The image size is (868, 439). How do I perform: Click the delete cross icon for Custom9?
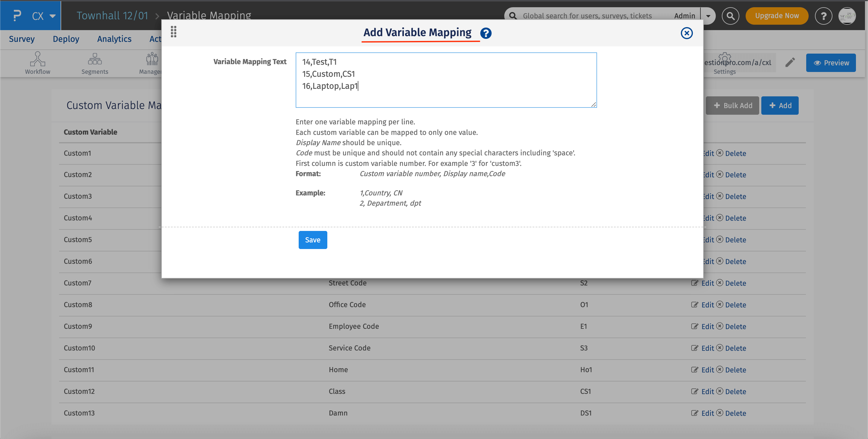[x=720, y=326]
